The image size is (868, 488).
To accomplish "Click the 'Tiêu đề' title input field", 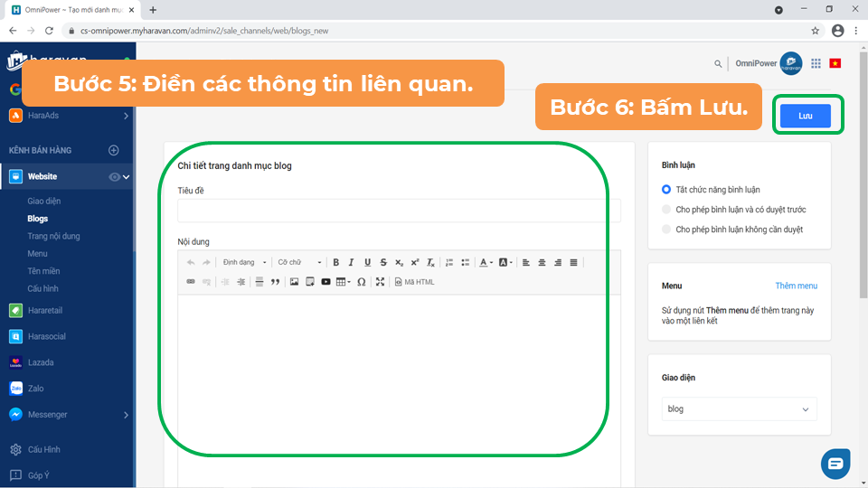I will point(399,211).
